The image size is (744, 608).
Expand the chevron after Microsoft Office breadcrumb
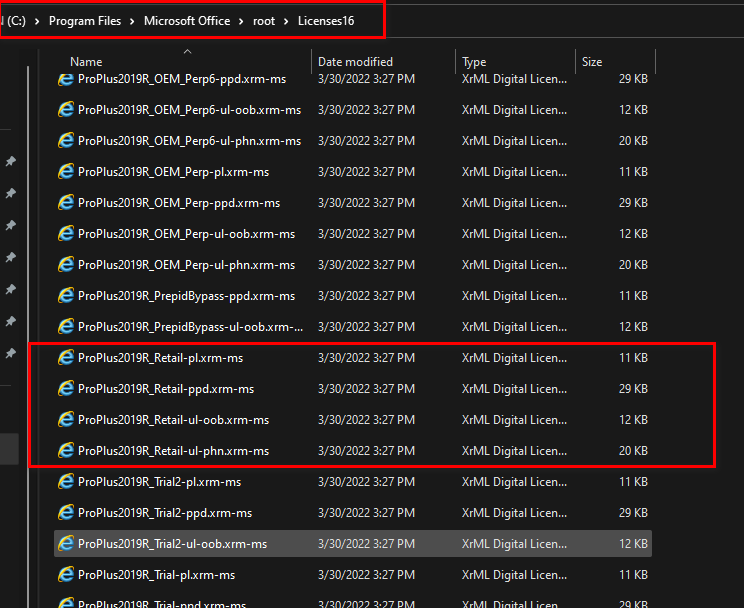(x=241, y=21)
